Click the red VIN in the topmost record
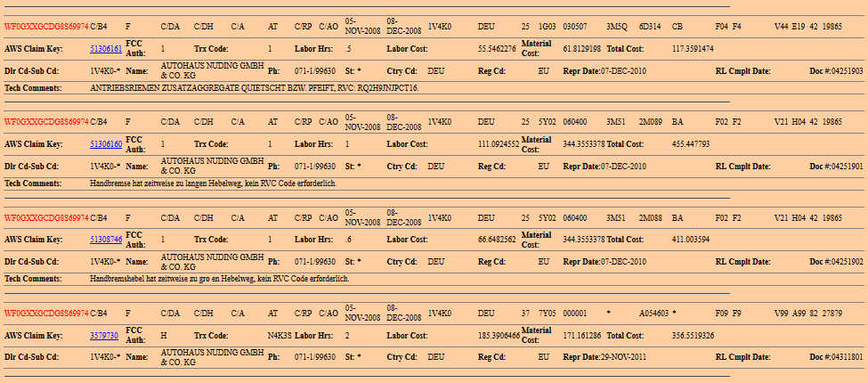Image resolution: width=868 pixels, height=383 pixels. pos(46,26)
